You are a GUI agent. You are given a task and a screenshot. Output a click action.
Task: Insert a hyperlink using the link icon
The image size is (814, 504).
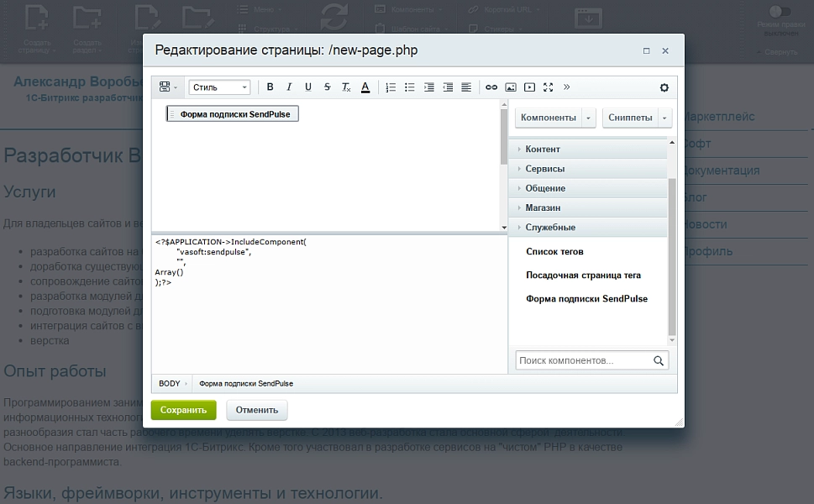coord(491,87)
